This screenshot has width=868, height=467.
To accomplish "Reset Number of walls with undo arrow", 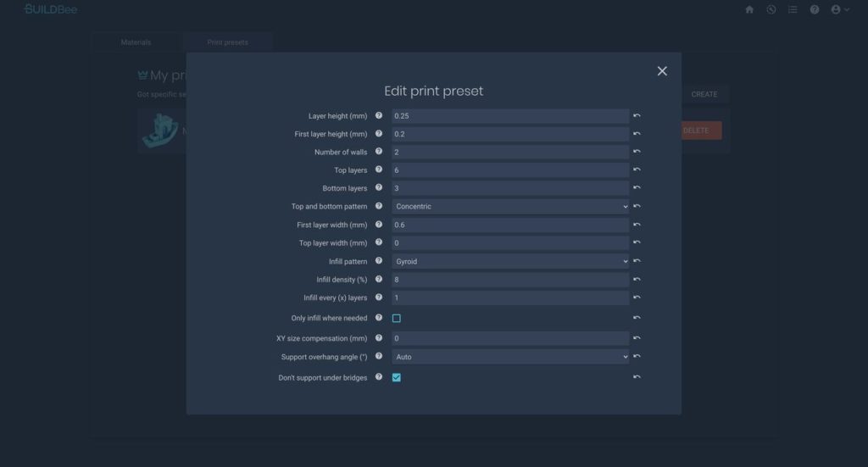I will (637, 153).
